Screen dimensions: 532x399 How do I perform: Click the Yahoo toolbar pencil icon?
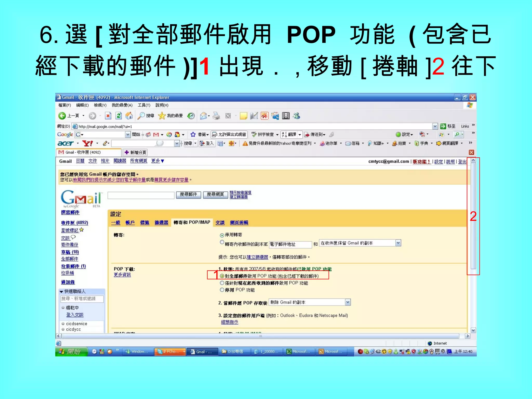point(105,143)
